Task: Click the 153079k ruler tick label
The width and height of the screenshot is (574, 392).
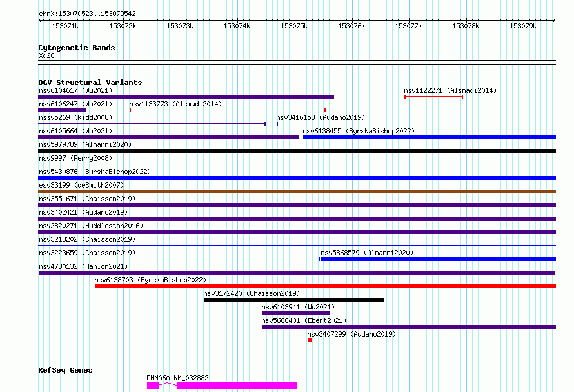Action: (x=523, y=26)
